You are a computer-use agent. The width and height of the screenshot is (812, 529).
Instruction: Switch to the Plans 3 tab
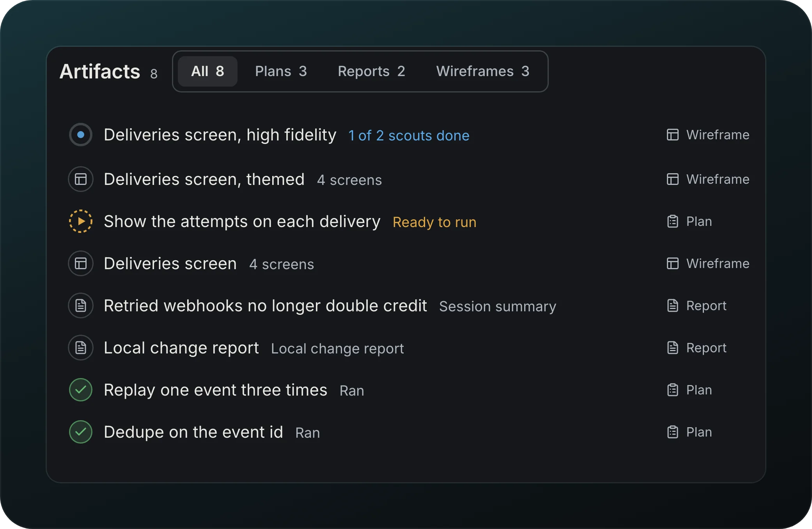coord(281,71)
